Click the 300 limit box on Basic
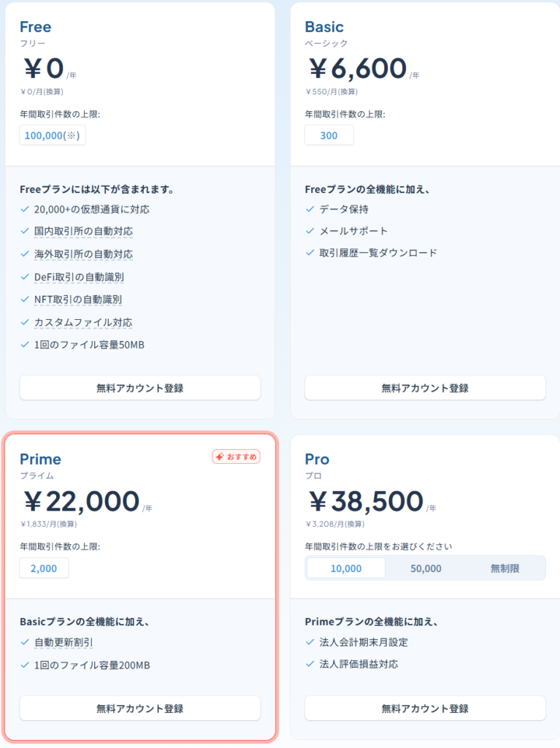 coord(329,135)
